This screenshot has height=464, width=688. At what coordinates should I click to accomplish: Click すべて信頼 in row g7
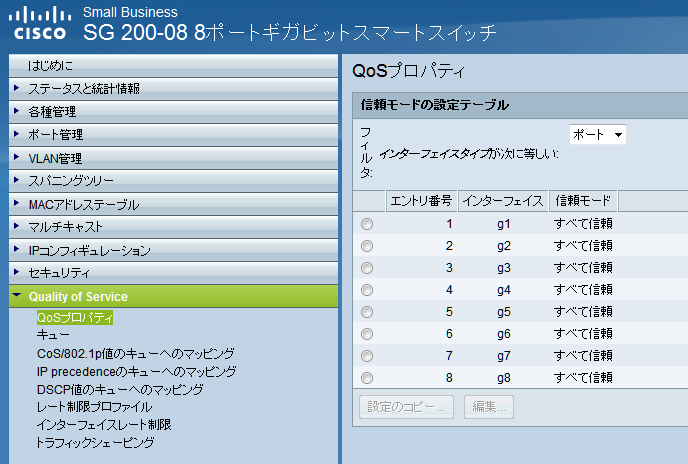583,356
